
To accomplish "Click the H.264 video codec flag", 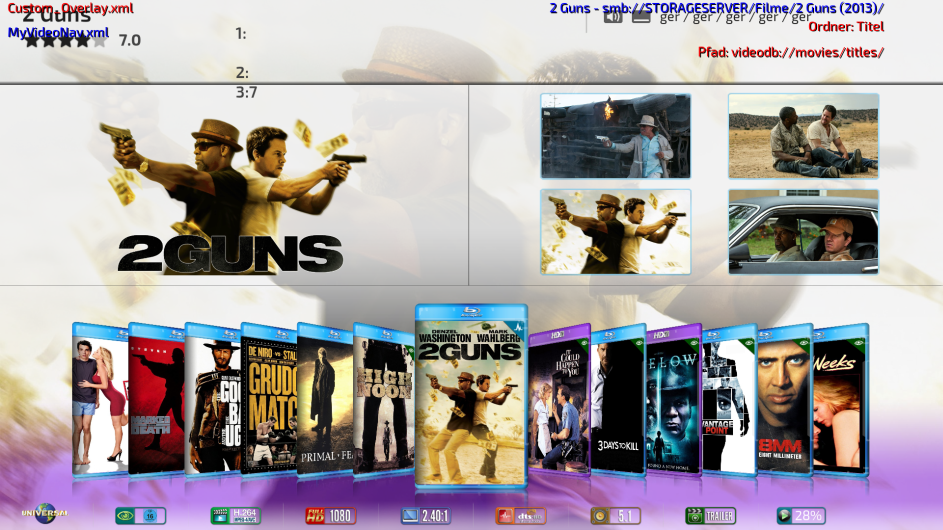I will pyautogui.click(x=236, y=516).
